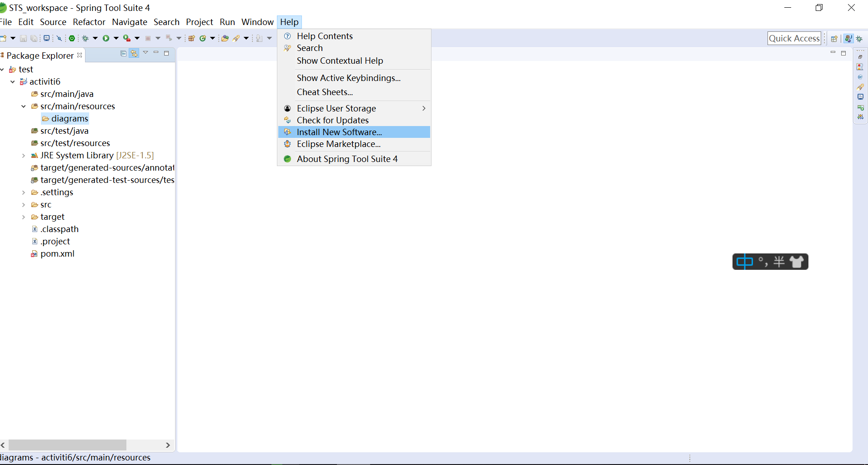868x465 pixels.
Task: Click the Next Annotation toolbar icon
Action: point(259,38)
